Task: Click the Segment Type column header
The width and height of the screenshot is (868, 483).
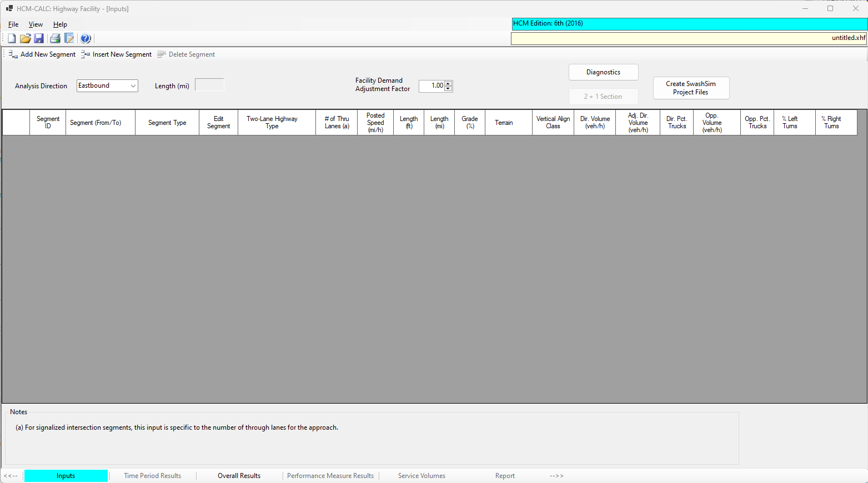Action: 167,123
